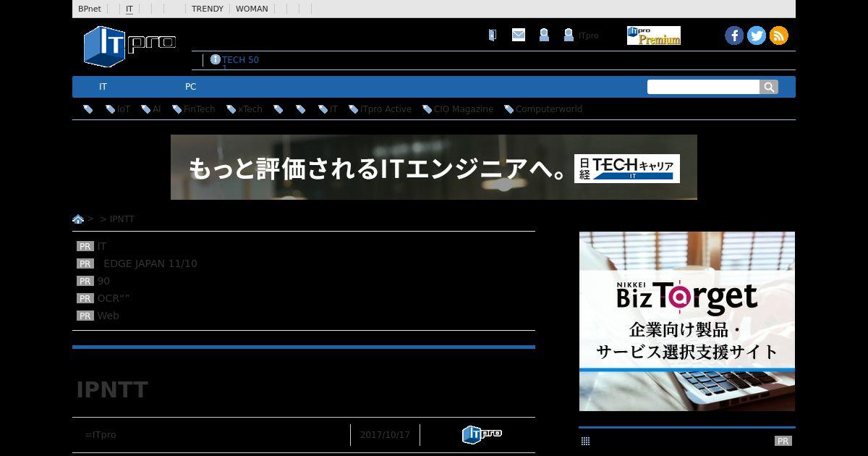Click the tag icon next to AI

(146, 109)
